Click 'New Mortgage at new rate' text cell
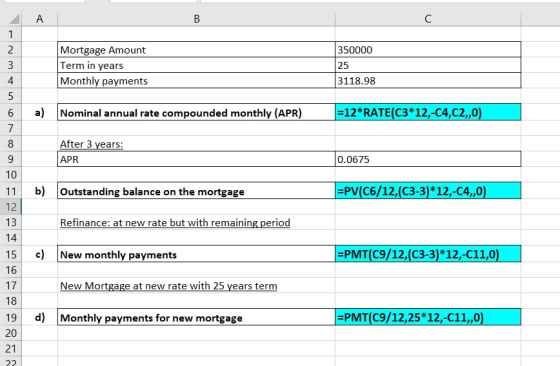The image size is (560, 366). [x=196, y=285]
